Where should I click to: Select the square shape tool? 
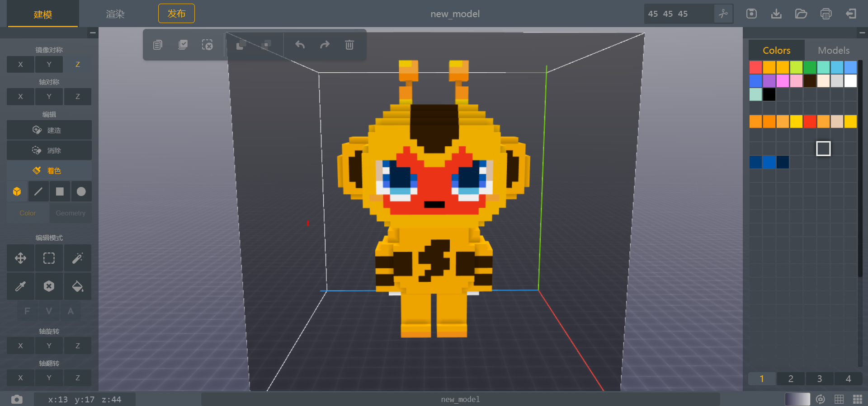(x=60, y=191)
